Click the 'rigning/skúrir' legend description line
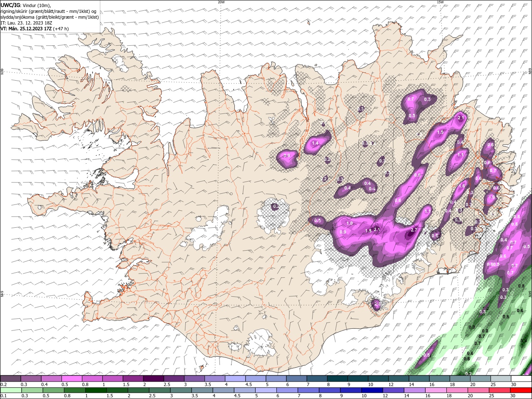 (x=49, y=11)
